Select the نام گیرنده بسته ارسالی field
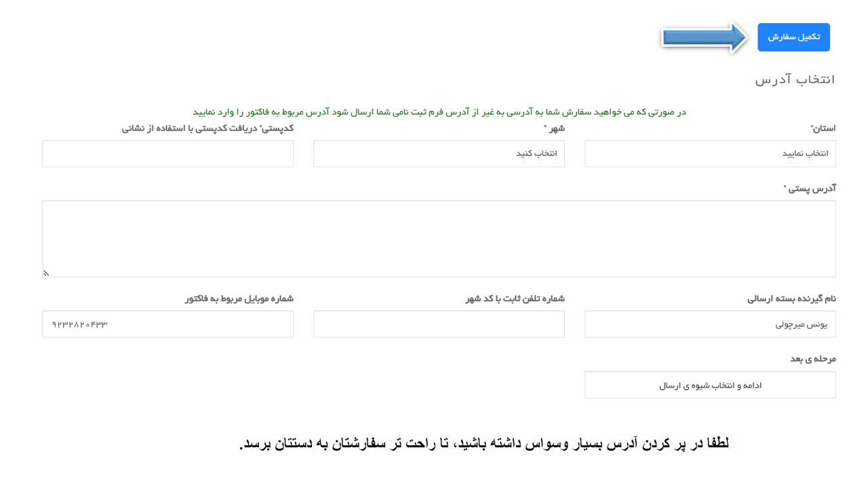 pos(710,324)
